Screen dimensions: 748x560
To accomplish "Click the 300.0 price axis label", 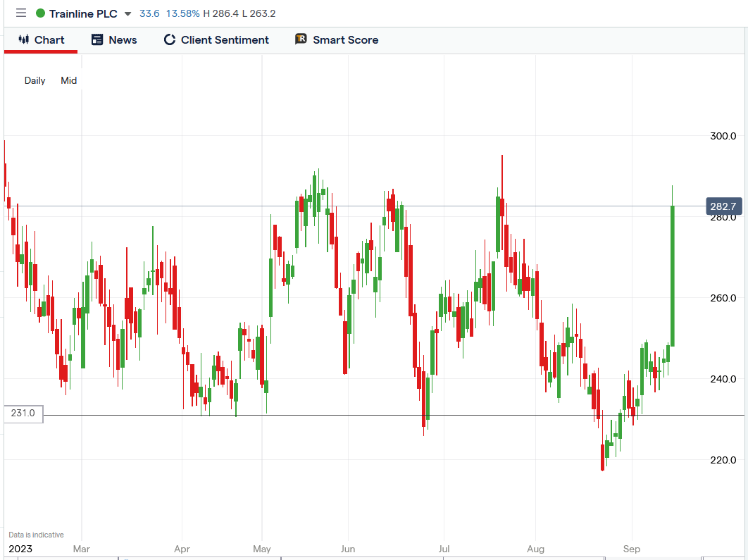I will coord(723,136).
